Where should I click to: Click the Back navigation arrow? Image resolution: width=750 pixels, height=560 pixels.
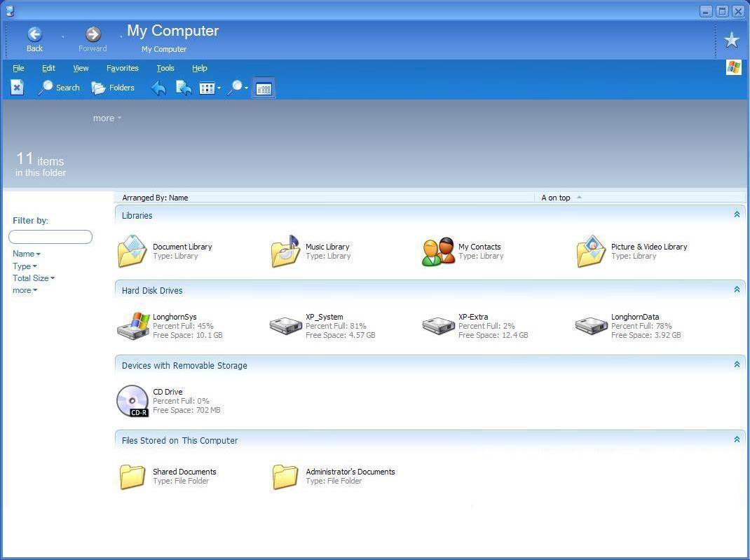tap(34, 35)
